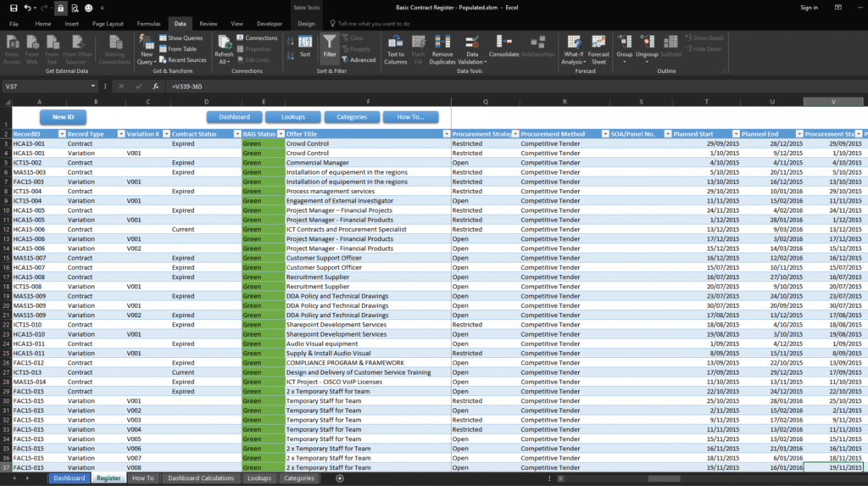Switch to the Formulas ribbon tab
868x486 pixels.
point(148,24)
